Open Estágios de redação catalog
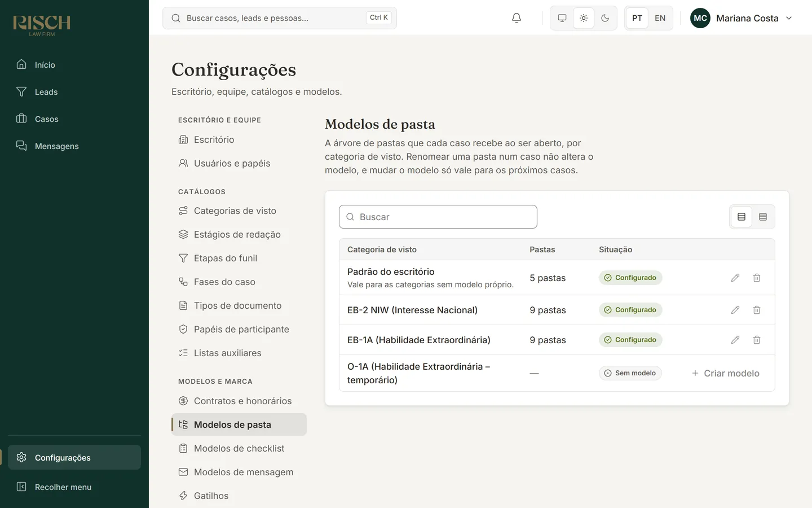812x508 pixels. point(239,234)
